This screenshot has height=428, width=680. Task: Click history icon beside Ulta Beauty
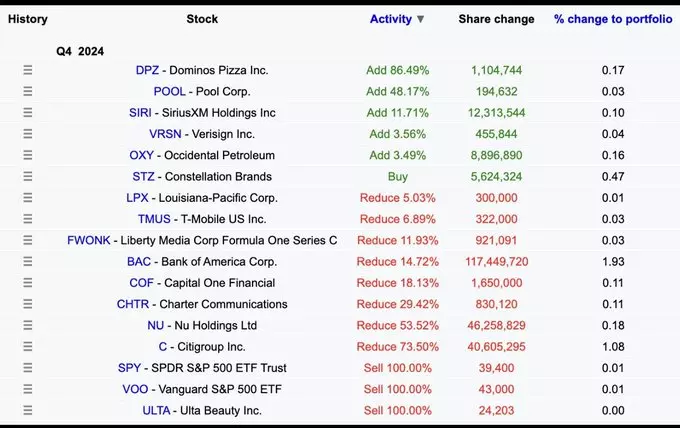28,410
